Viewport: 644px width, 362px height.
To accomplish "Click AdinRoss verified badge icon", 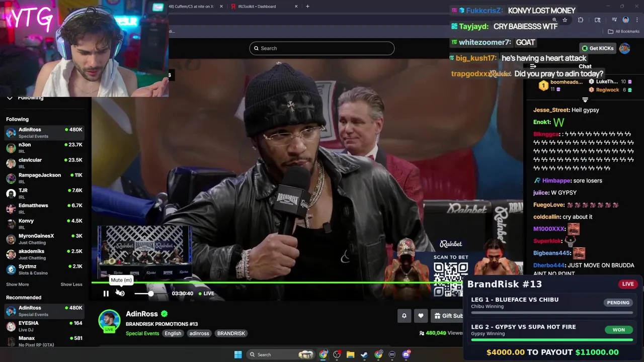I will 165,314.
